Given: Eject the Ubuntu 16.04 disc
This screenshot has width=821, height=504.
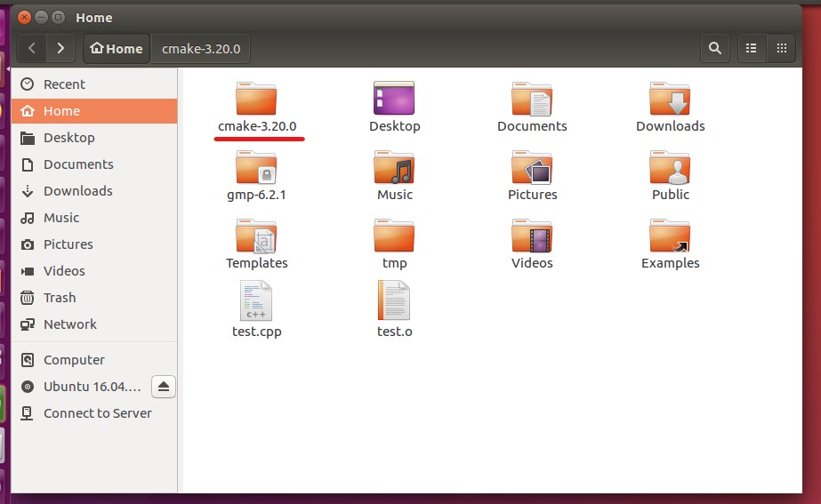Looking at the screenshot, I should [164, 387].
